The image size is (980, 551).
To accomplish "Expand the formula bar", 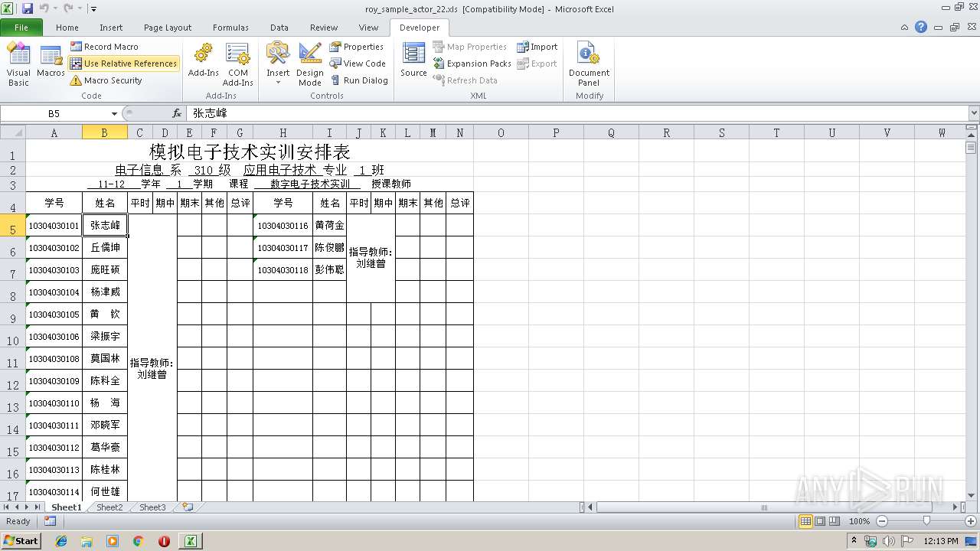I will pos(974,113).
